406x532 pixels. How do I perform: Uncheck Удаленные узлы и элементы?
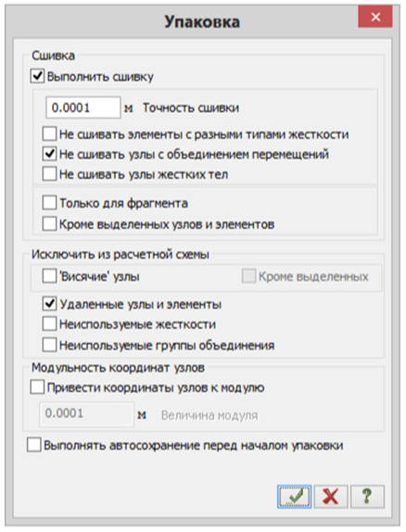click(49, 304)
